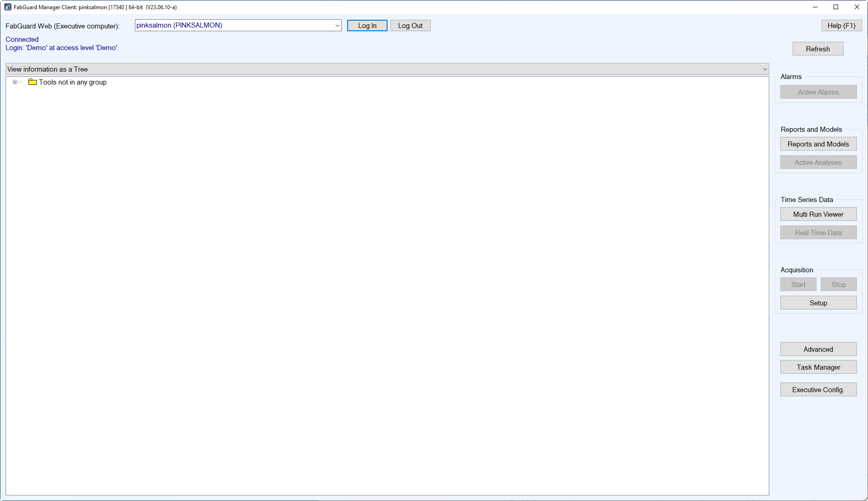This screenshot has height=501, width=868.
Task: Select the Tools not in any group item
Action: click(73, 82)
